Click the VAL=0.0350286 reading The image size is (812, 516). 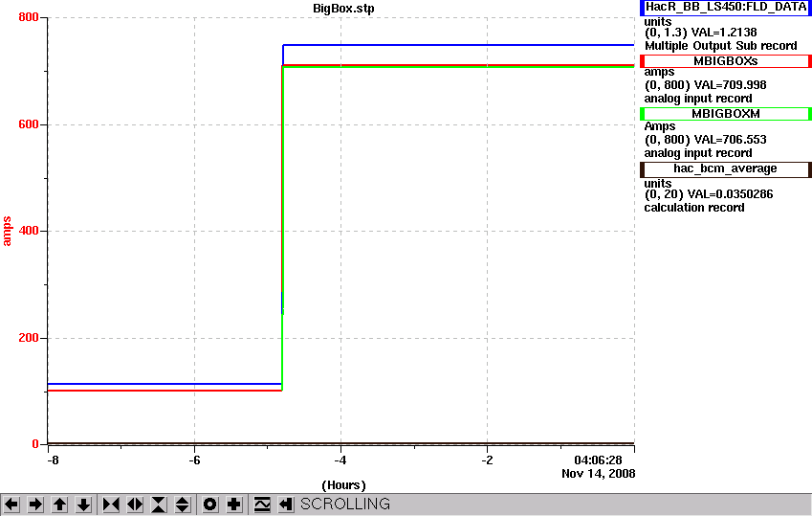[730, 194]
